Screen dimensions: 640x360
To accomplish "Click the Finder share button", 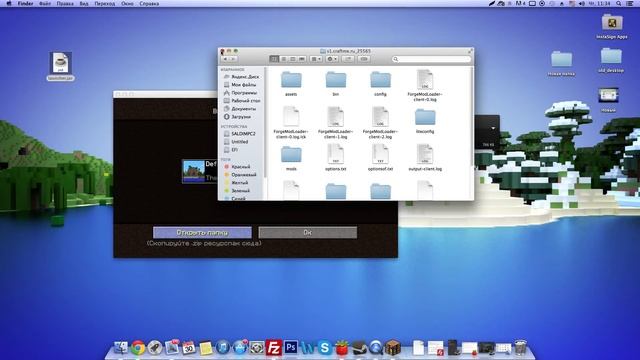I will 348,59.
